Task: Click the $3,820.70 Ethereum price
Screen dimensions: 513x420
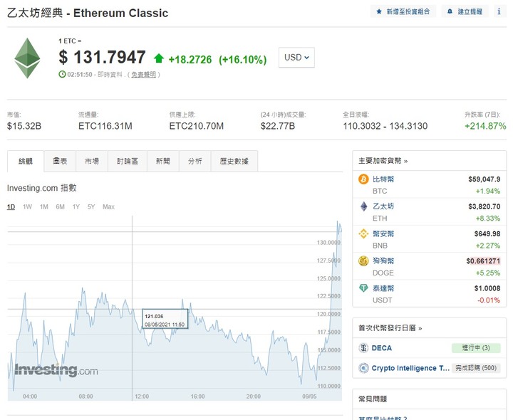Action: [x=484, y=206]
